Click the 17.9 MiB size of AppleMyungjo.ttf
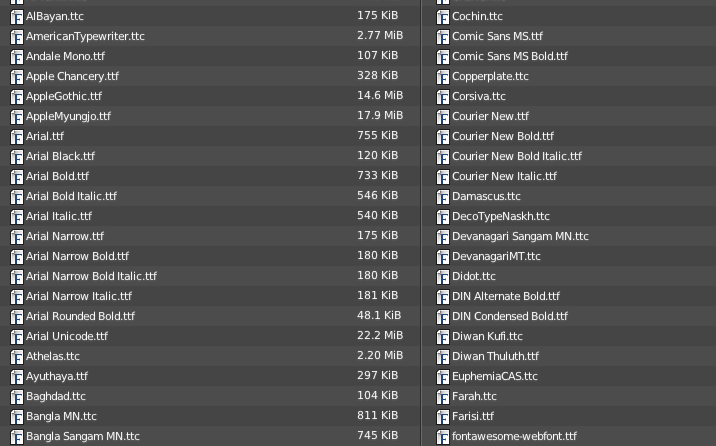 click(380, 115)
